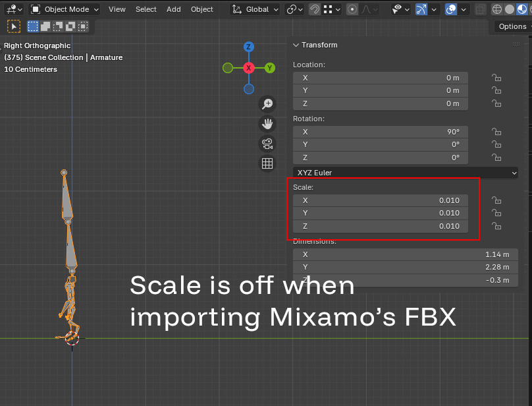Lock Location Z
532x406 pixels.
pos(496,103)
